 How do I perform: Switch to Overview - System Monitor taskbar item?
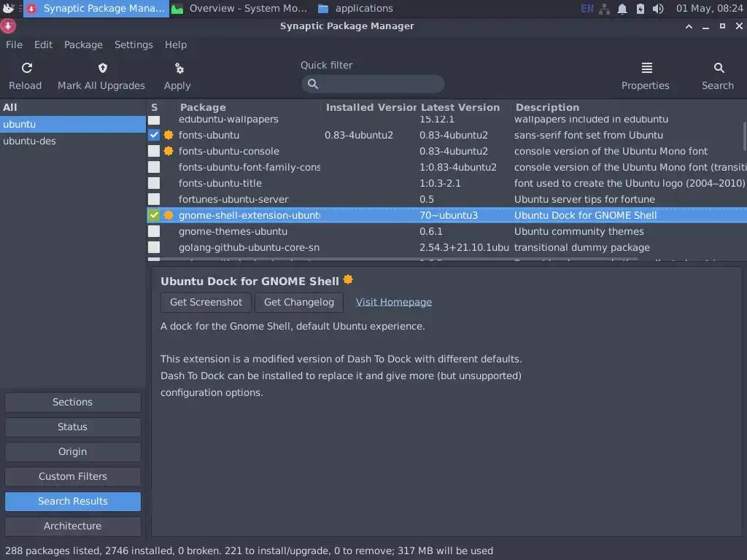click(239, 9)
